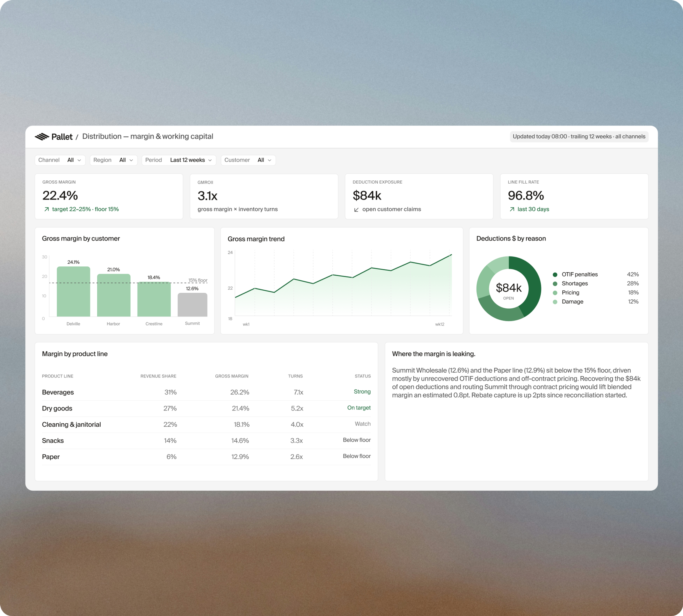Click the Damage legend dot
Image resolution: width=683 pixels, height=616 pixels.
[555, 302]
